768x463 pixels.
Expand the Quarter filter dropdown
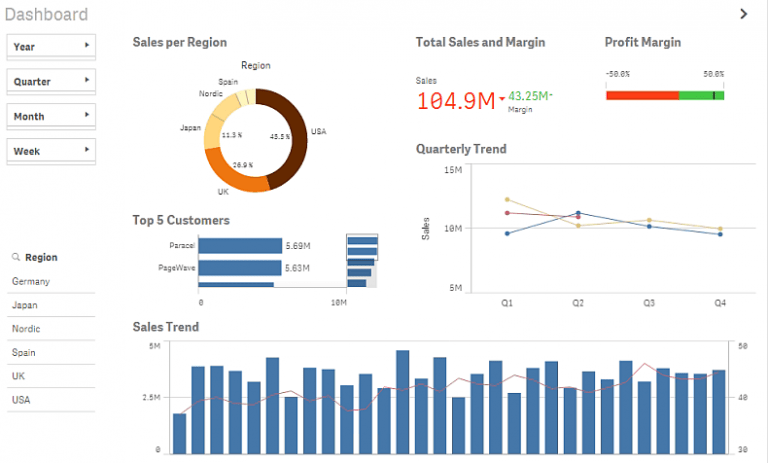[x=51, y=81]
